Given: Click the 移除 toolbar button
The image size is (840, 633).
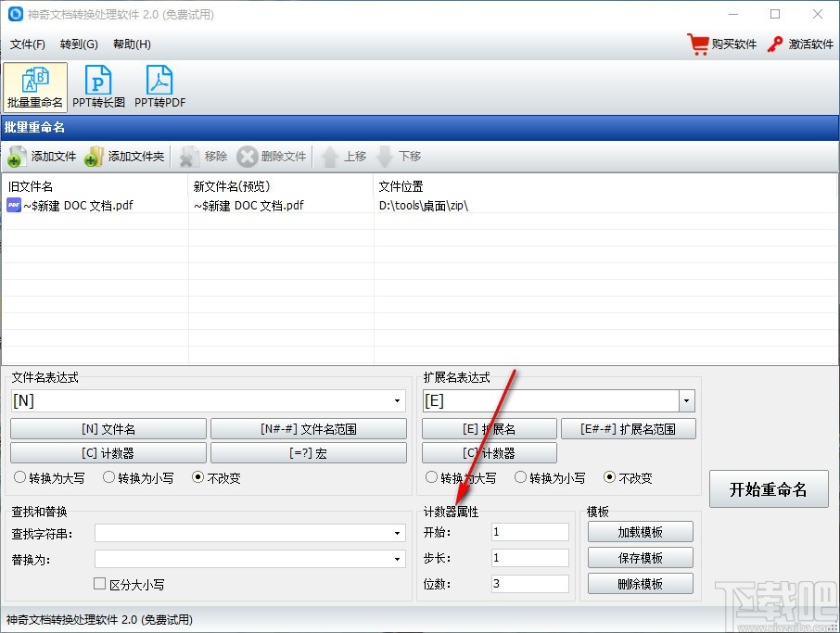Looking at the screenshot, I should [x=204, y=157].
